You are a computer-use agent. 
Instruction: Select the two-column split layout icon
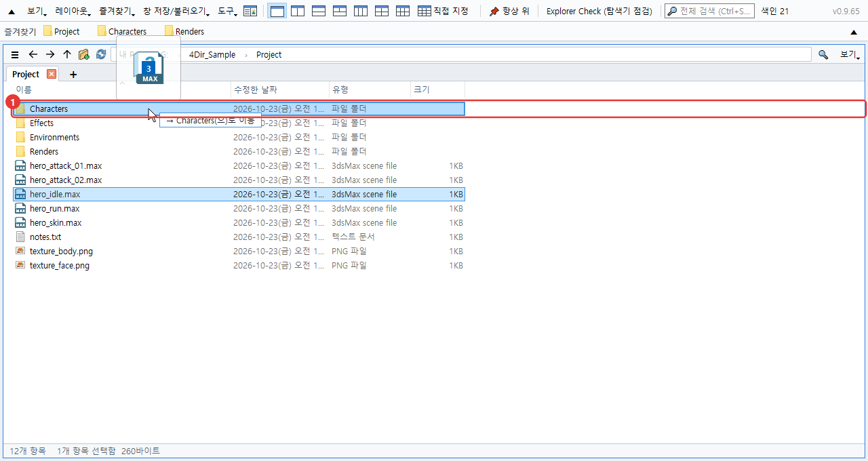[x=298, y=12]
